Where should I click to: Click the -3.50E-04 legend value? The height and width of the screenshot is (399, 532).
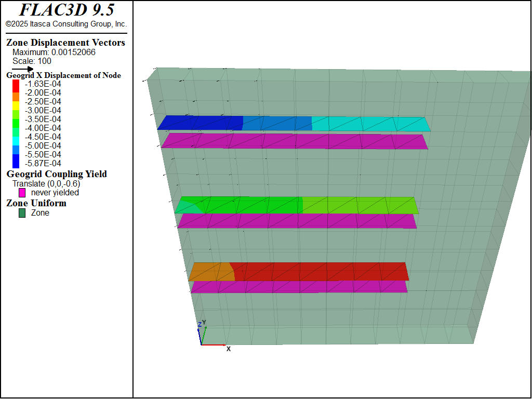[x=43, y=119]
